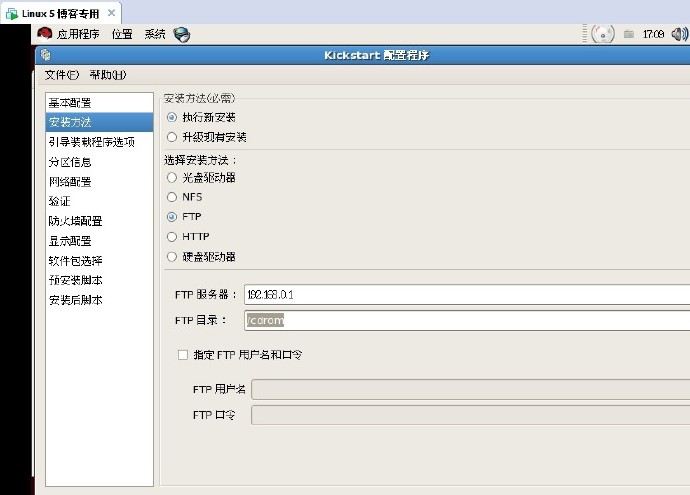Open 位置 panel menu

coord(122,34)
